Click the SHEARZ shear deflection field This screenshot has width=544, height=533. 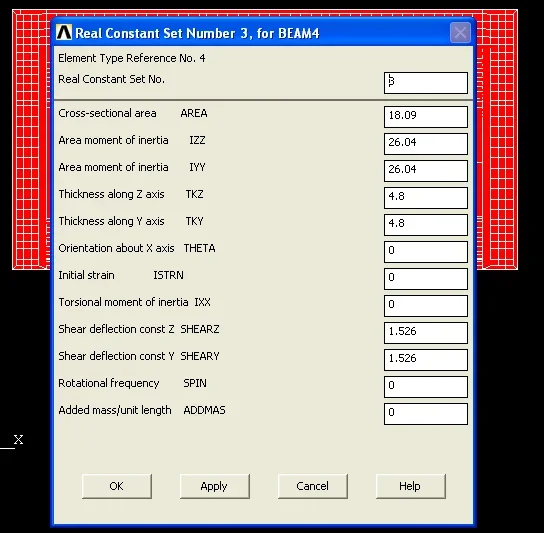click(426, 333)
